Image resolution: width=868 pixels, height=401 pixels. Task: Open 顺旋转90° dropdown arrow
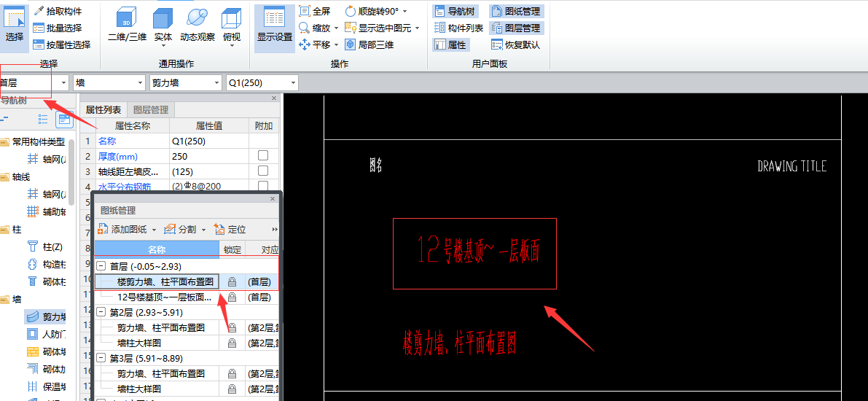404,10
